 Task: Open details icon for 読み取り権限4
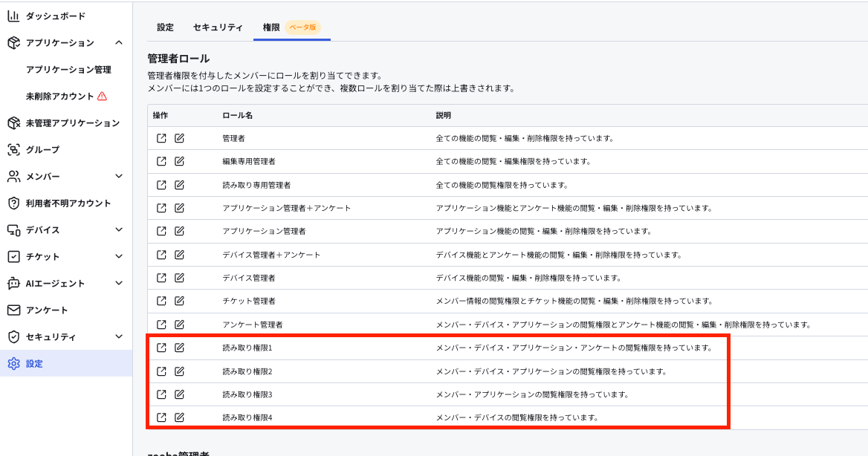click(x=161, y=417)
